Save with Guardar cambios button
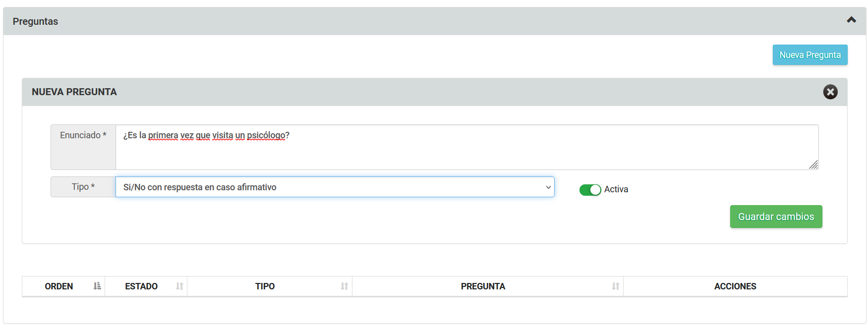868x332 pixels. pyautogui.click(x=776, y=217)
